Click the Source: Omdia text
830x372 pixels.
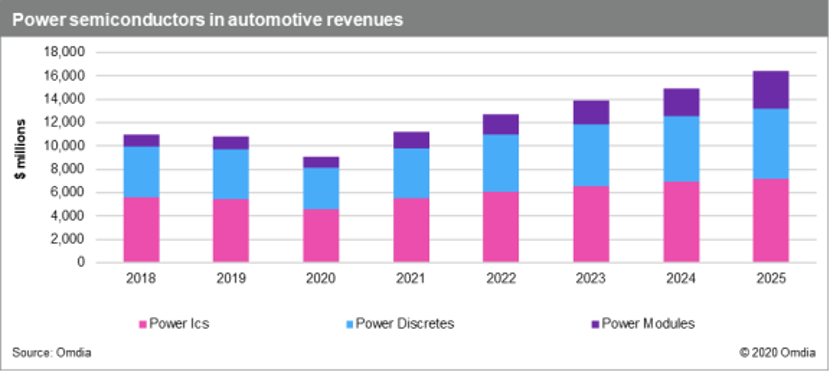[x=52, y=353]
